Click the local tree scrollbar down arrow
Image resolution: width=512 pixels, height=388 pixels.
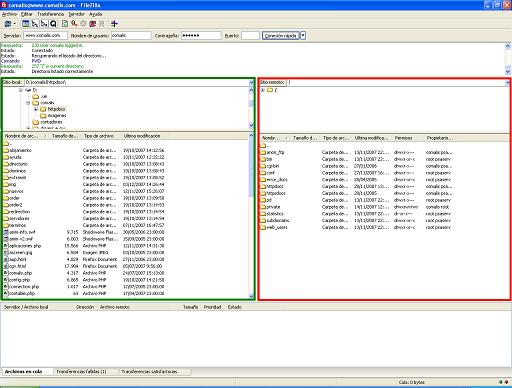click(252, 125)
